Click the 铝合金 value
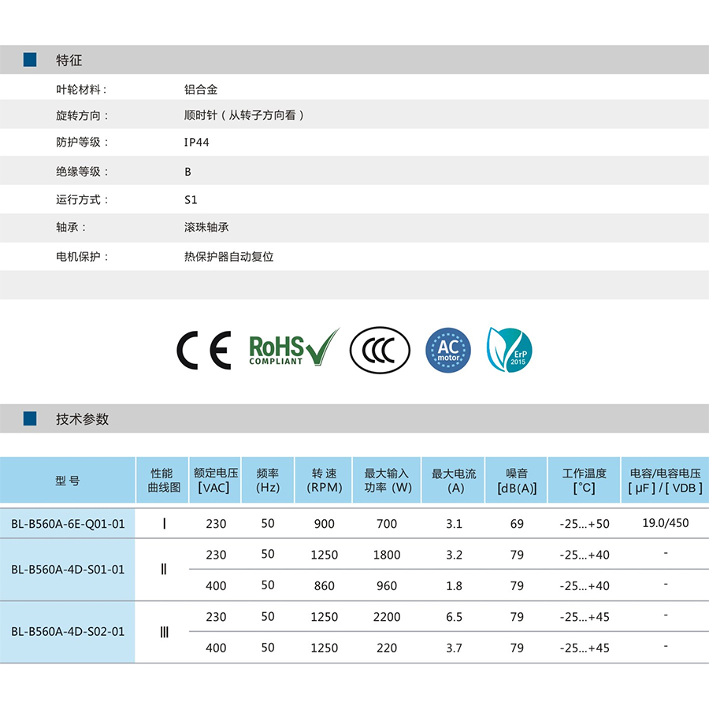Screen dimensions: 709x728 [x=201, y=90]
